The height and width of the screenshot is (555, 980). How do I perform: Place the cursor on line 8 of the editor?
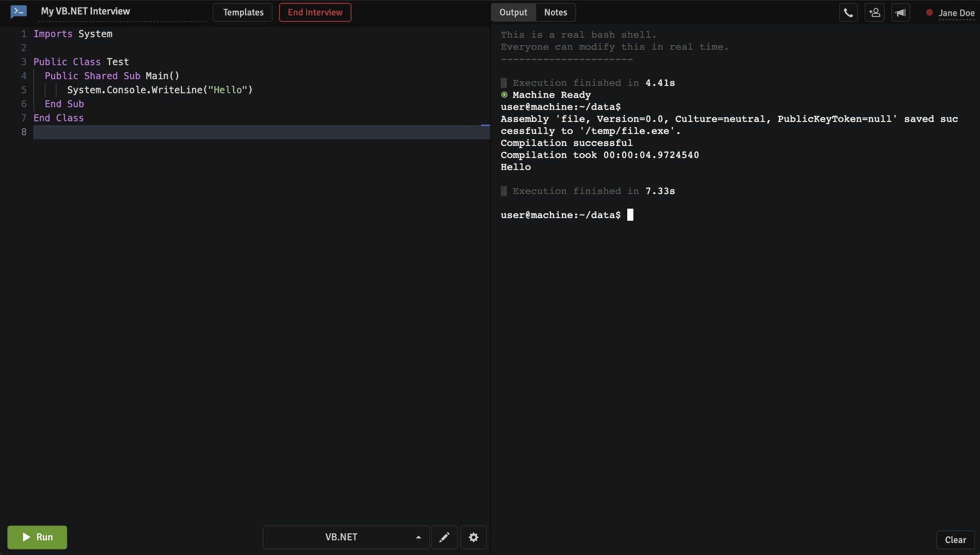pos(178,132)
